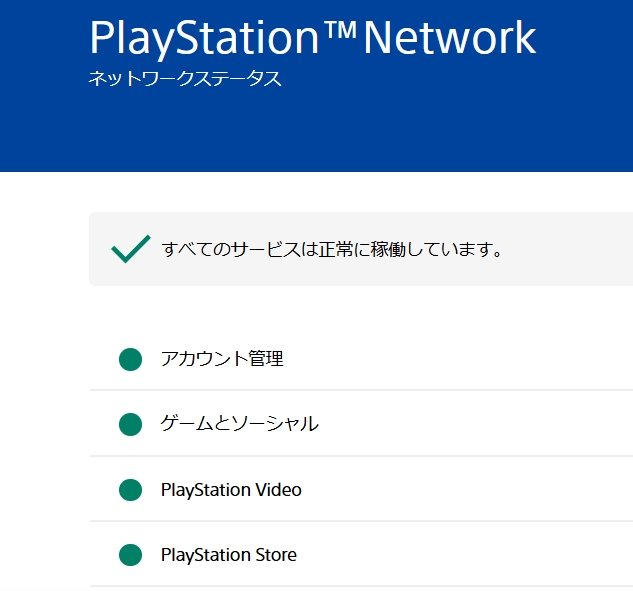Click the green dot beside ゲームとソーシャル
This screenshot has width=633, height=591.
click(x=130, y=424)
